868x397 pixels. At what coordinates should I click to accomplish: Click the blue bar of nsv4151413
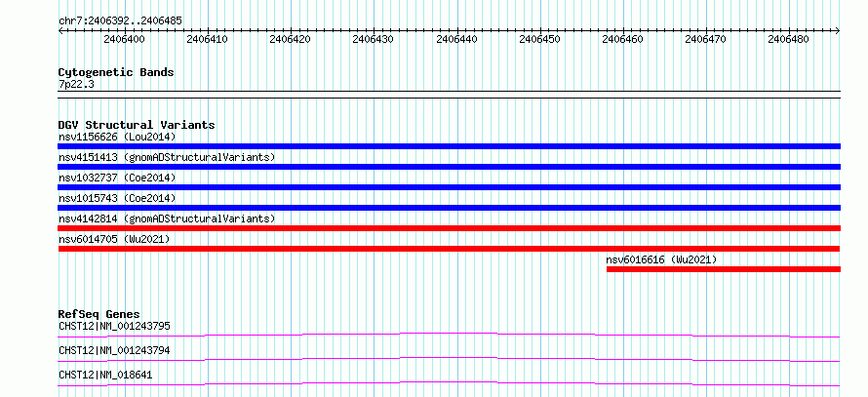pyautogui.click(x=449, y=167)
